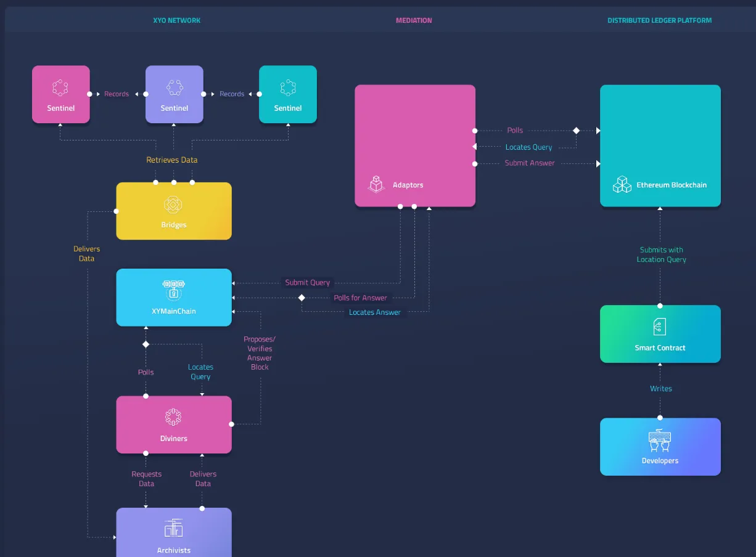Screen dimensions: 756x557
Task: Click the pink Sentinel node icon
Action: pyautogui.click(x=60, y=87)
